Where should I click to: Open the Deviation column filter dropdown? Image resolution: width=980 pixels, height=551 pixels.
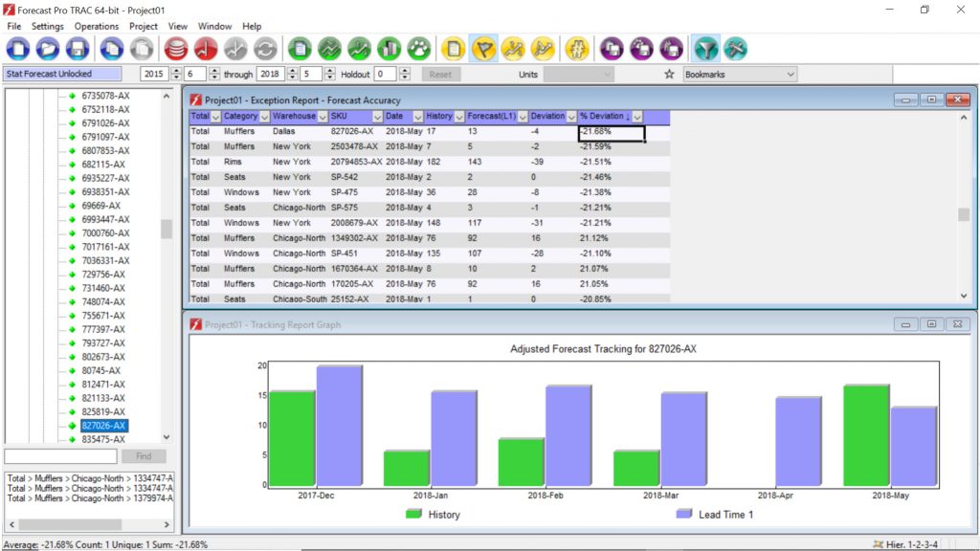click(x=571, y=117)
